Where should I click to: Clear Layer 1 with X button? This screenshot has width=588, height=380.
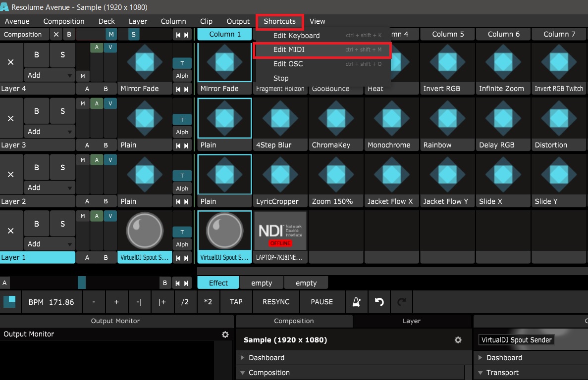pos(11,231)
